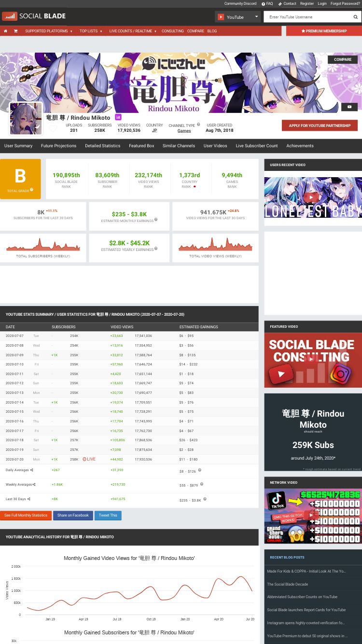Open Abbreviated Subscriber Counts on YouTube post
The height and width of the screenshot is (644, 362).
point(302,597)
